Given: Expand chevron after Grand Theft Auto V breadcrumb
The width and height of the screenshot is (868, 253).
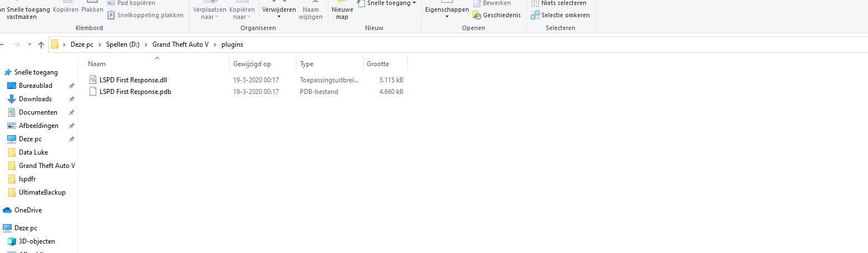Looking at the screenshot, I should click(x=215, y=44).
